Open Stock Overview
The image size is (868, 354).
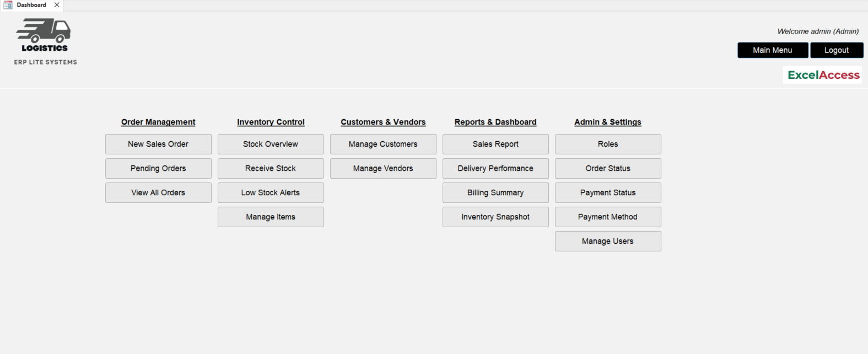click(271, 144)
